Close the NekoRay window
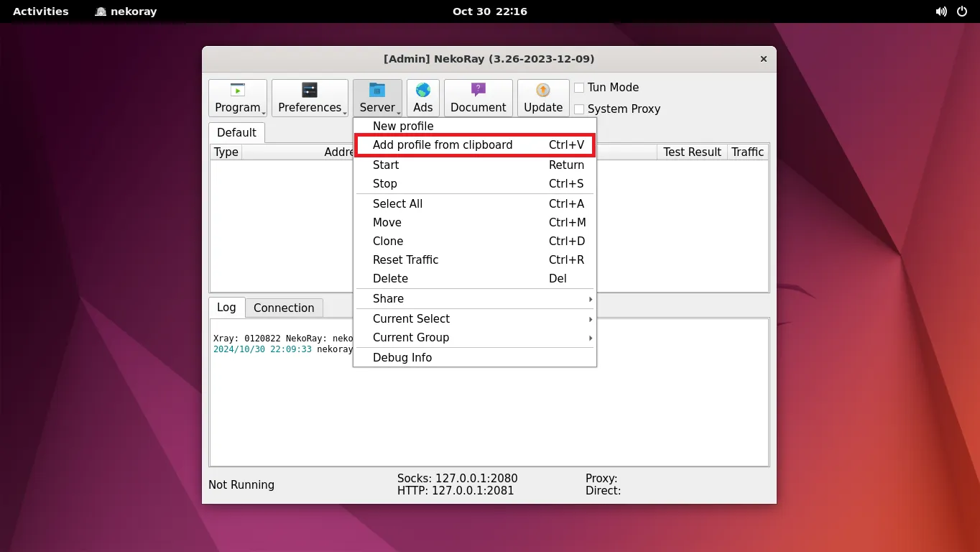The height and width of the screenshot is (552, 980). pyautogui.click(x=764, y=59)
